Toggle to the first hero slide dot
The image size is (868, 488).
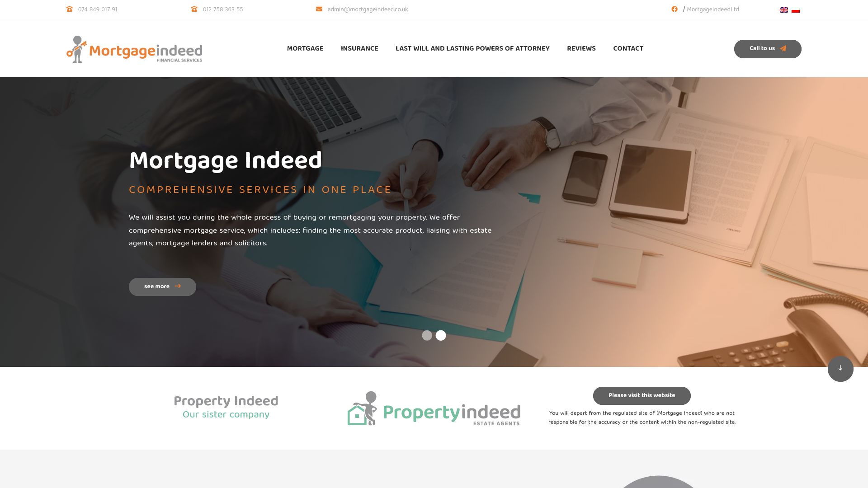427,335
